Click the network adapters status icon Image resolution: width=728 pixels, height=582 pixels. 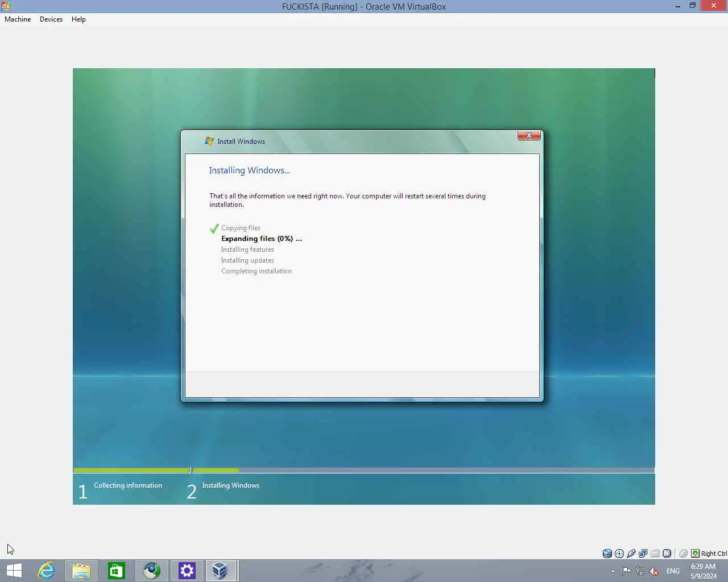tap(643, 554)
